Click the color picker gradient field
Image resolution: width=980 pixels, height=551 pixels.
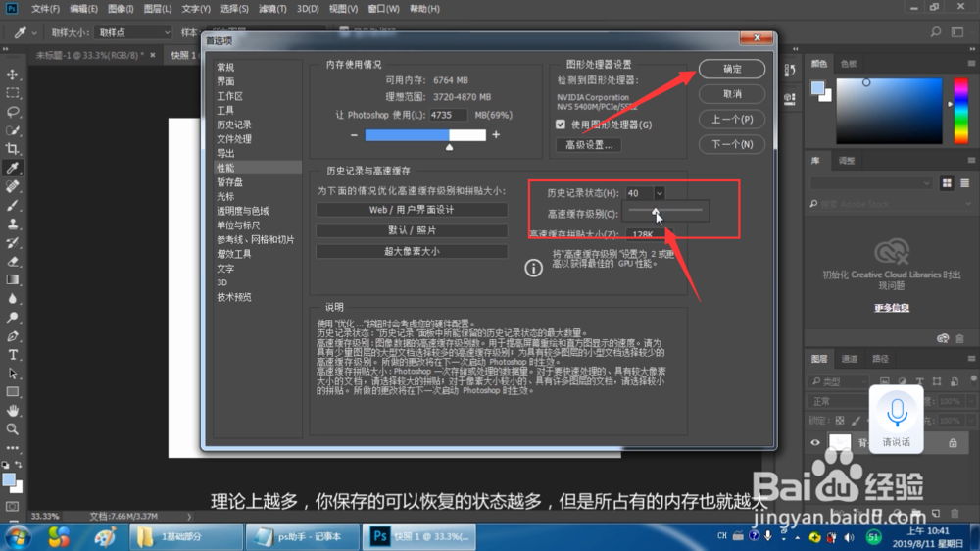click(889, 112)
